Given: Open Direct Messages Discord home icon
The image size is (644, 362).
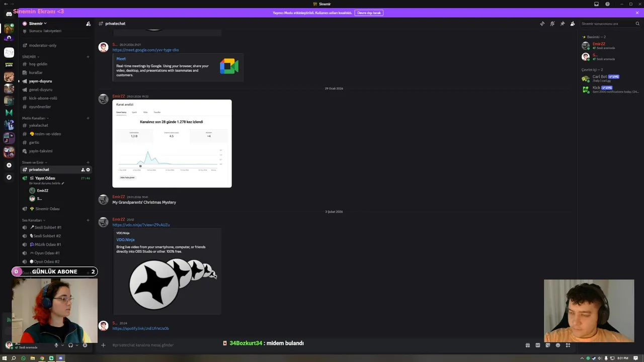Looking at the screenshot, I should 9,14.
